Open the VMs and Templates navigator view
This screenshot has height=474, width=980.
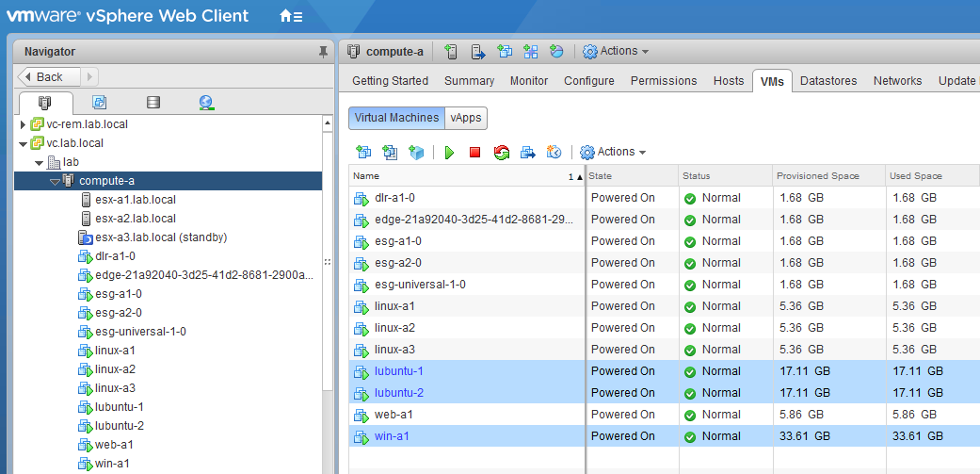click(100, 103)
